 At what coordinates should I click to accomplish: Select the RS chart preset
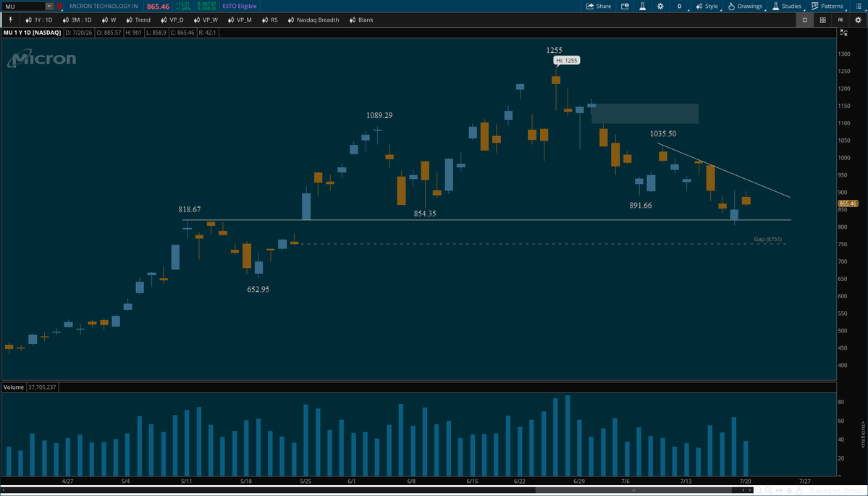(x=269, y=20)
